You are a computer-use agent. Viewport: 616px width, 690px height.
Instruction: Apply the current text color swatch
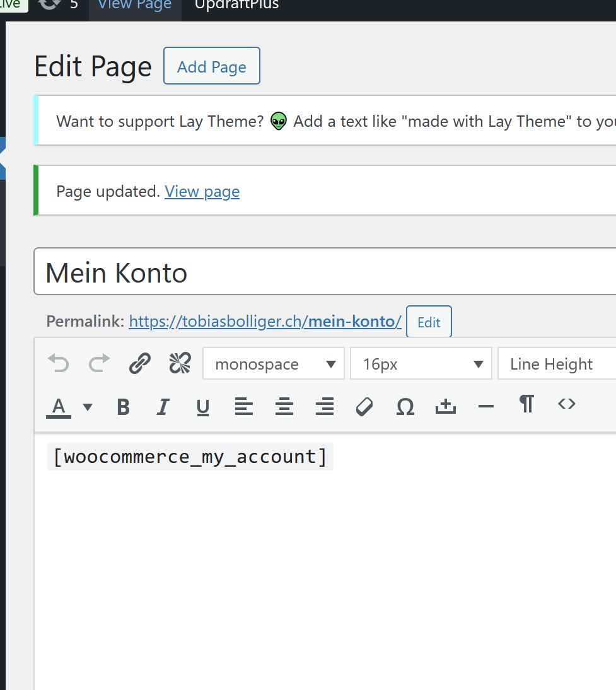[x=59, y=407]
